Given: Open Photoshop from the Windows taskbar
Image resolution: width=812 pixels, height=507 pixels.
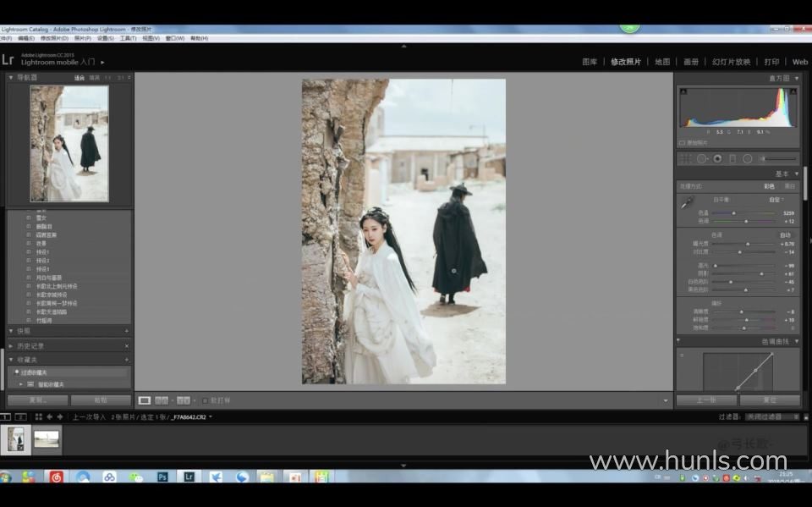Looking at the screenshot, I should (x=162, y=477).
